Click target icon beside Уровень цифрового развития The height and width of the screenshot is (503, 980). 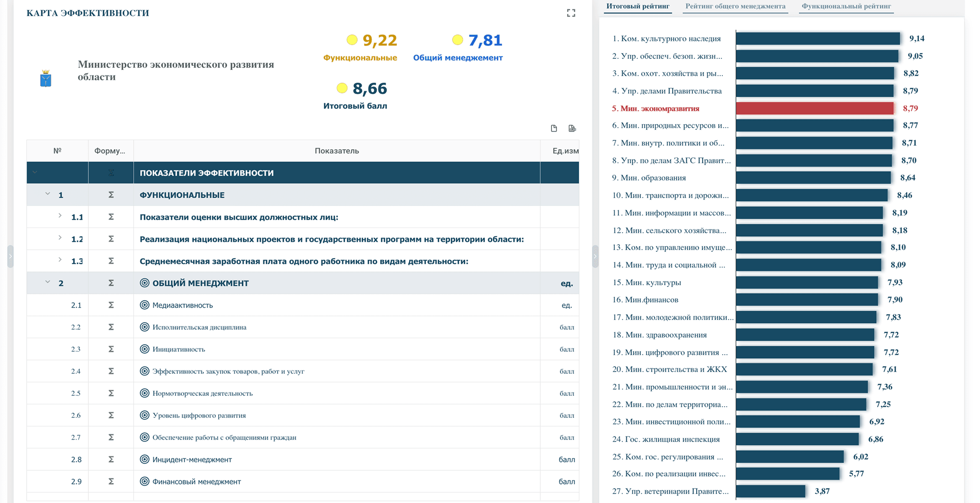click(x=144, y=415)
